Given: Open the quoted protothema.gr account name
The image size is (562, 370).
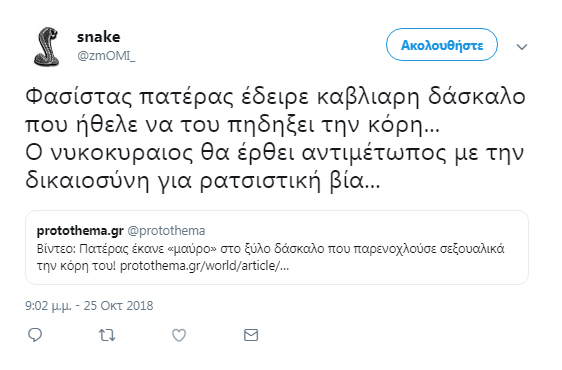Looking at the screenshot, I should [80, 231].
